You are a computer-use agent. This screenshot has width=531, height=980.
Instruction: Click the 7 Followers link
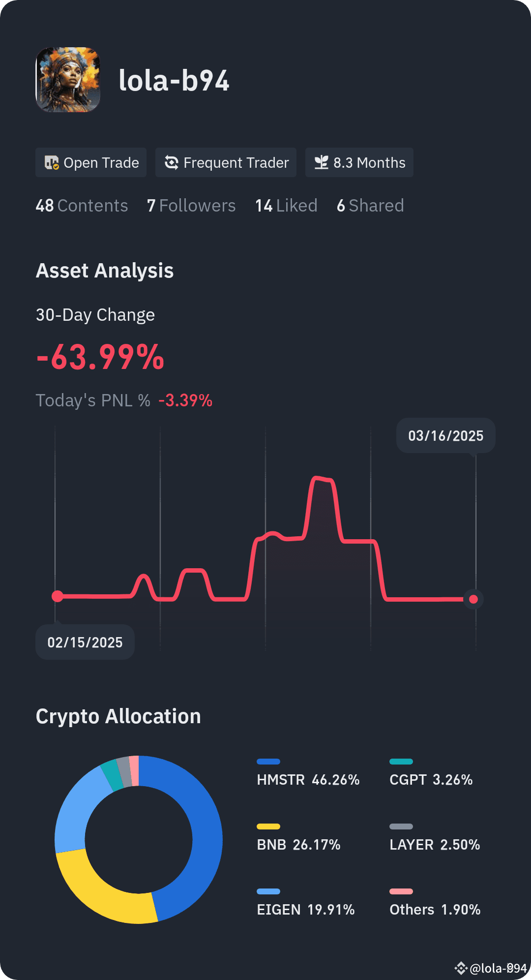pyautogui.click(x=191, y=206)
